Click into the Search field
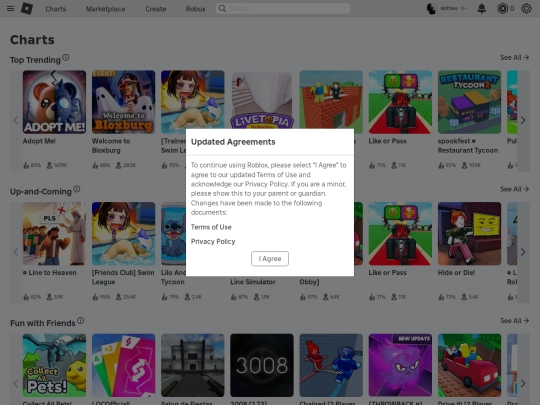The height and width of the screenshot is (405, 540). pos(283,8)
